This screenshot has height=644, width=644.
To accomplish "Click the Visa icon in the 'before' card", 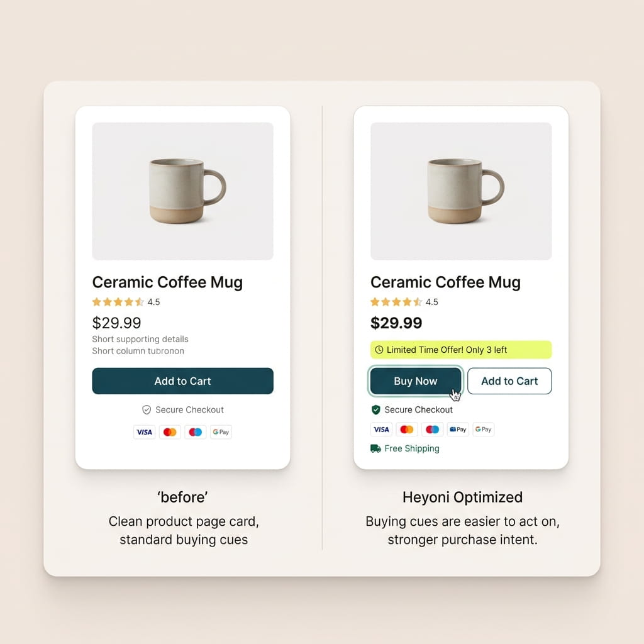I will click(144, 432).
